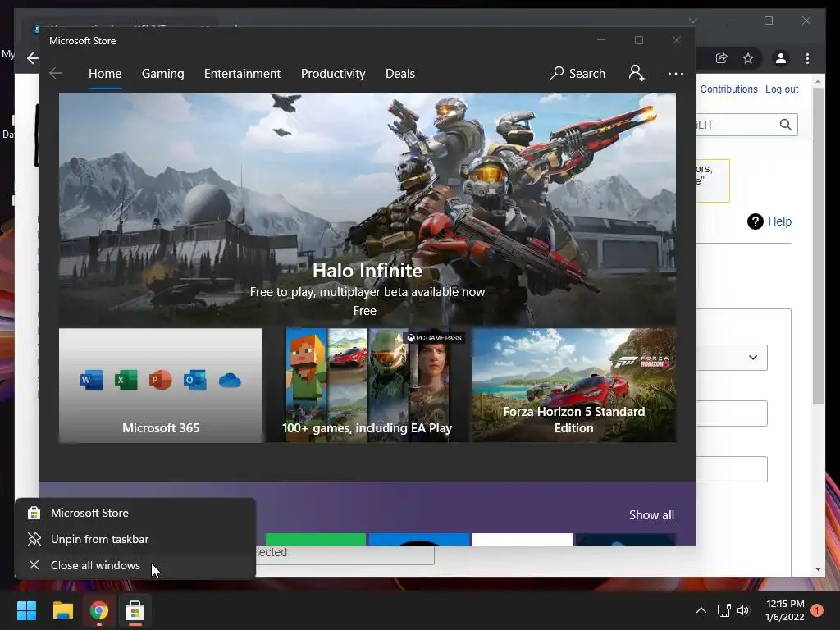The image size is (840, 630).
Task: Click the browser page search magnifier
Action: 785,125
